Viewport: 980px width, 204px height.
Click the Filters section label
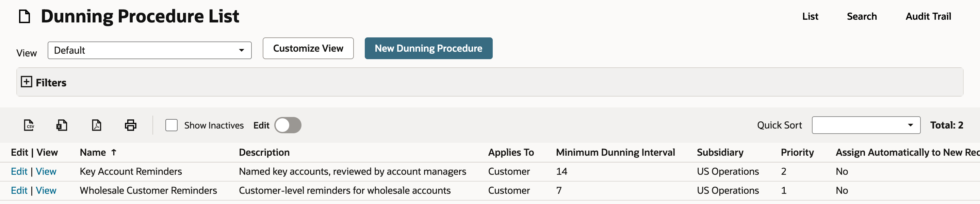tap(51, 82)
